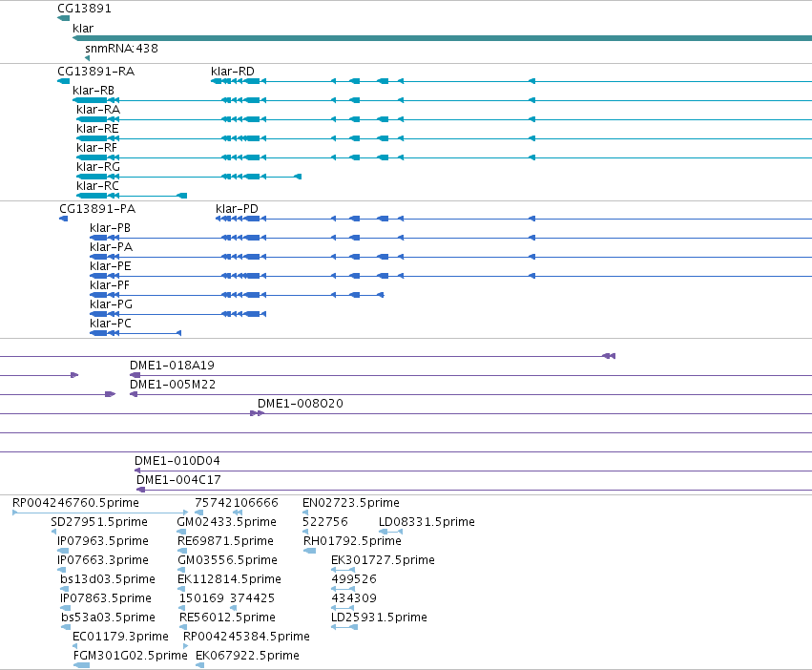Choose the klar-PG protein label

pos(111,304)
